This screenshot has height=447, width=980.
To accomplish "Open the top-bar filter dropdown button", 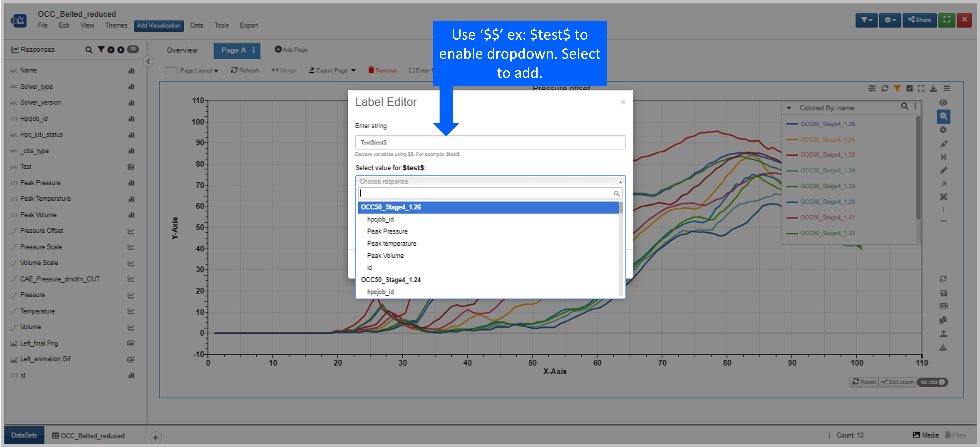I will [x=866, y=20].
